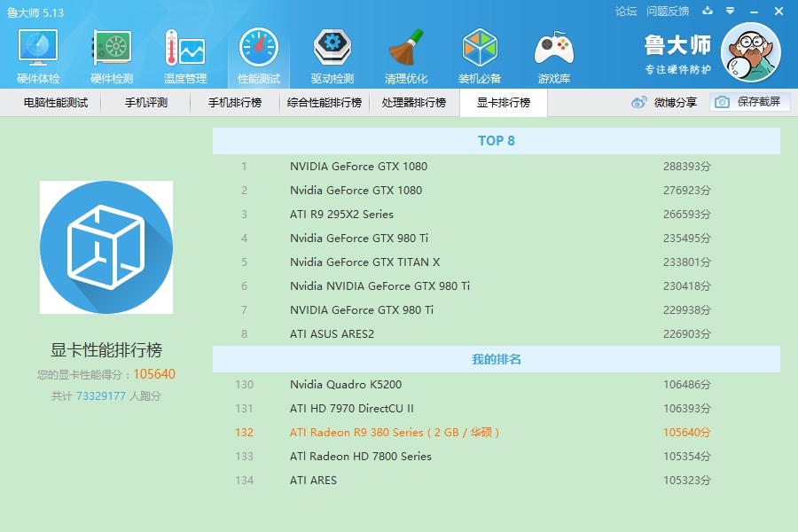Switch to 综合性能排行榜 tab
The height and width of the screenshot is (532, 798).
(325, 103)
